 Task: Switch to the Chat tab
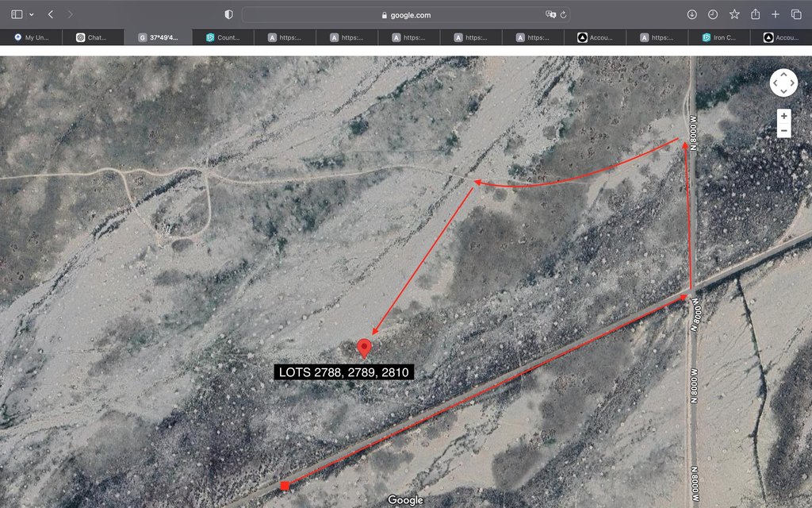[94, 37]
